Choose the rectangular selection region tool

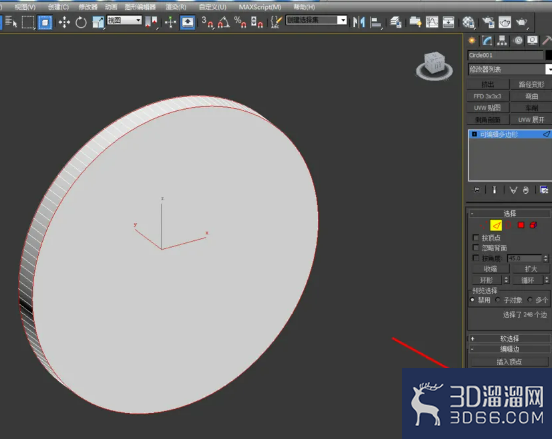coord(28,22)
